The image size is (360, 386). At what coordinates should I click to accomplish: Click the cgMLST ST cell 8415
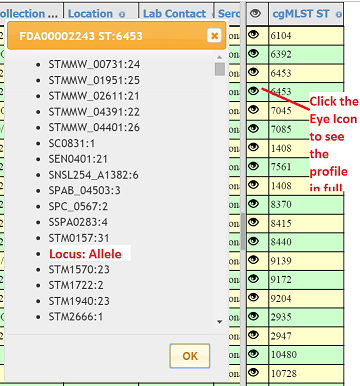[x=306, y=223]
